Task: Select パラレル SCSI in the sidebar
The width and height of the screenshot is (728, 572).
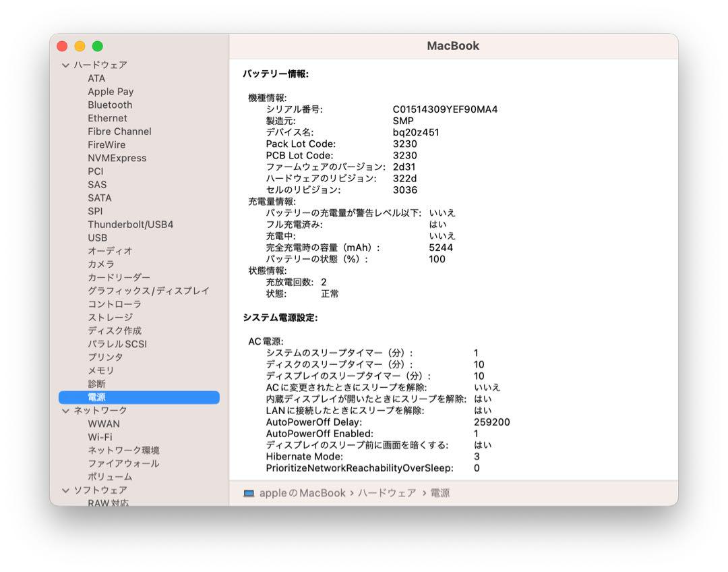Action: pos(117,344)
